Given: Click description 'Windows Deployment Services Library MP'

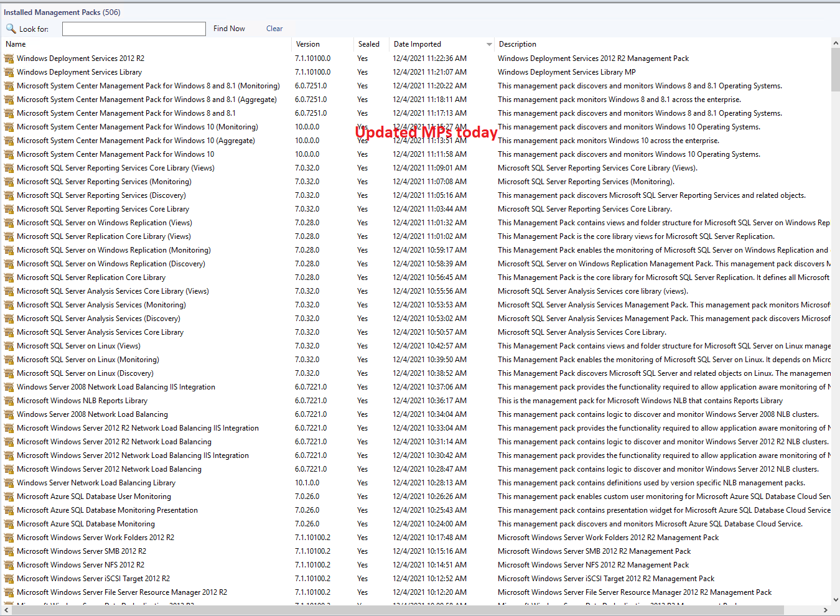Looking at the screenshot, I should [x=567, y=72].
